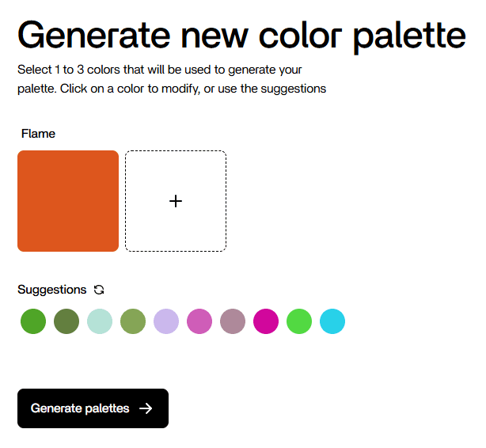Click the instructions paragraph below the heading
Screen dimensions: 486x448
coord(172,79)
